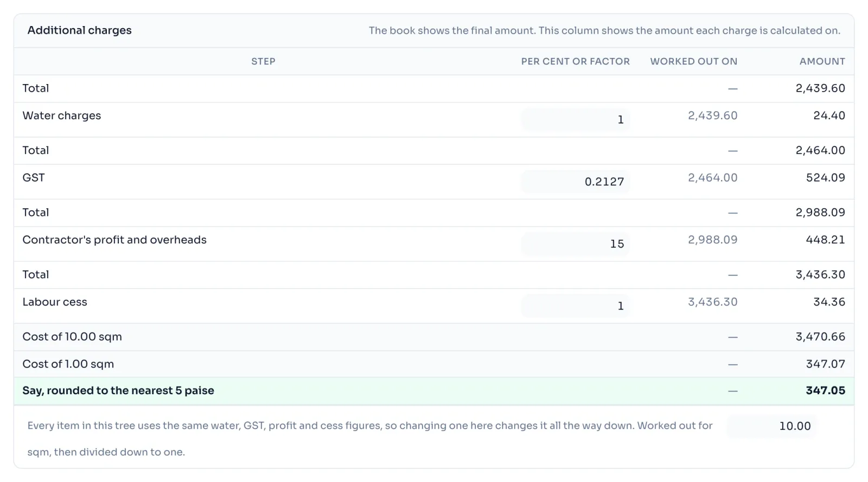Select the worked-out-on value 2,439.60
868x482 pixels.
click(713, 115)
